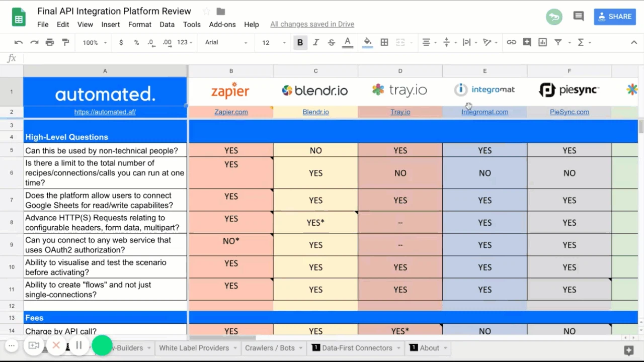Print the spreadsheet with printer icon
This screenshot has width=644, height=362.
pos(50,43)
